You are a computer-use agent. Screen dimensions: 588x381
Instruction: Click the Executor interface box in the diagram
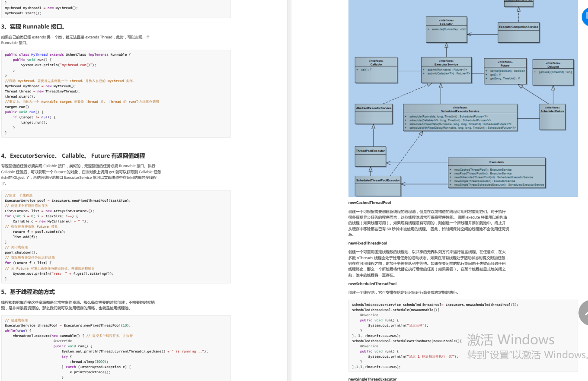click(x=446, y=29)
